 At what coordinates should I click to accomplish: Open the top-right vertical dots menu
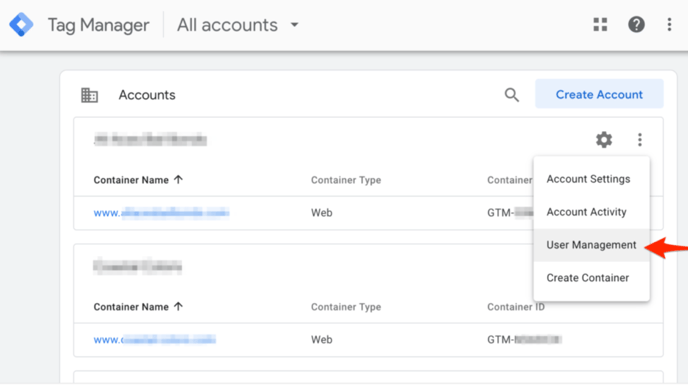(x=669, y=25)
